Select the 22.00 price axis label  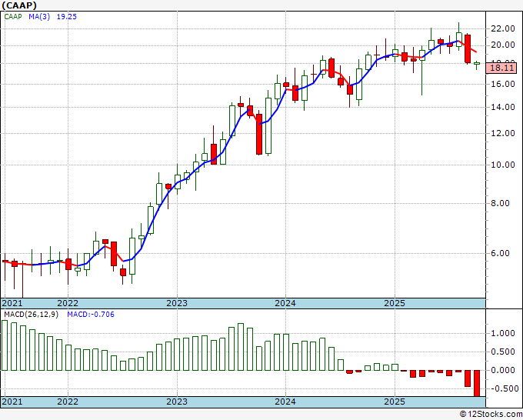coord(503,28)
